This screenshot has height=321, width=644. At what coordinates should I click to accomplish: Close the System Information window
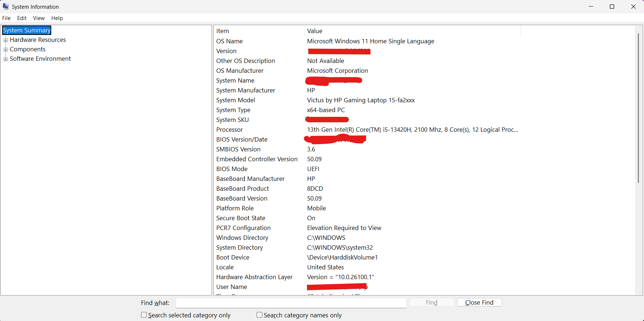click(x=633, y=7)
